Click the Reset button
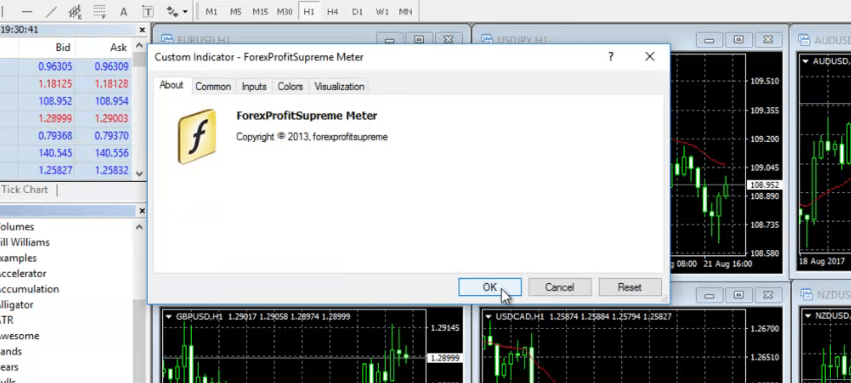Screen dimensions: 851x383 click(x=630, y=288)
